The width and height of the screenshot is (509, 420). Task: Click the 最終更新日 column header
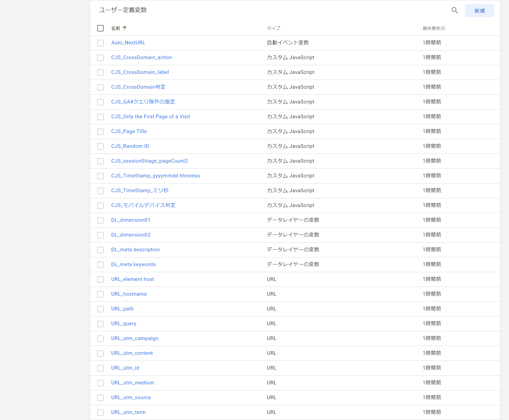pyautogui.click(x=433, y=28)
